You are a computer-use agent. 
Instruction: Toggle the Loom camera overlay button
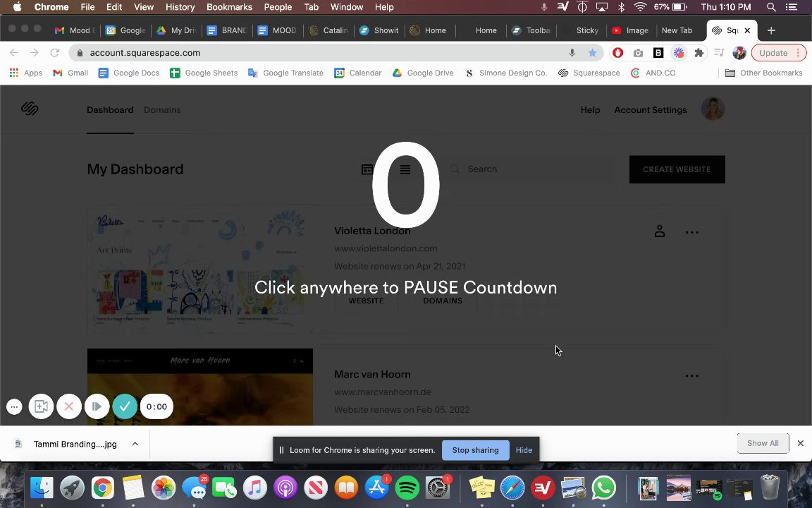pyautogui.click(x=41, y=406)
